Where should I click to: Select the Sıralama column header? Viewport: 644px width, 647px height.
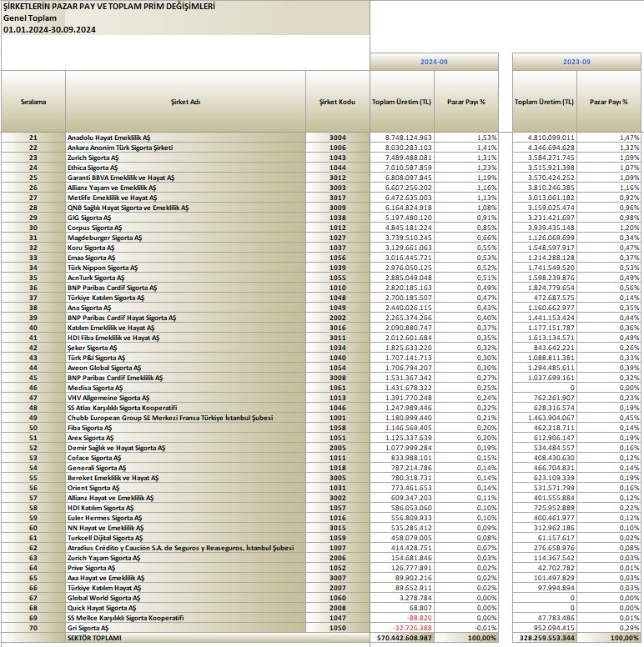click(33, 102)
